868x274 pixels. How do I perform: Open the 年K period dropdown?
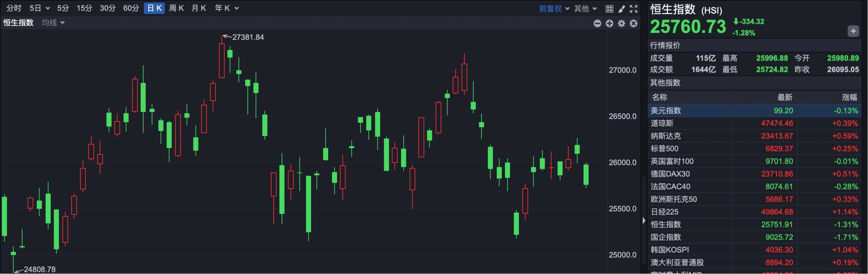click(226, 8)
